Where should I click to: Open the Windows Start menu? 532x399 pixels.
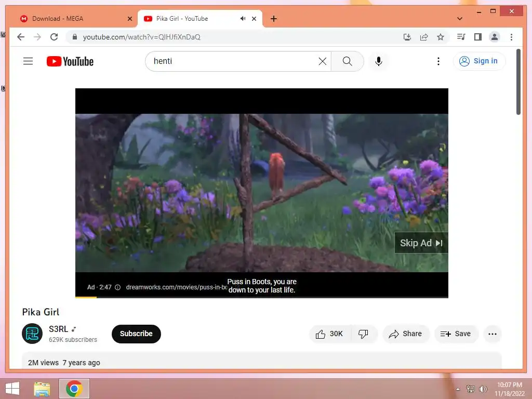[x=12, y=389]
